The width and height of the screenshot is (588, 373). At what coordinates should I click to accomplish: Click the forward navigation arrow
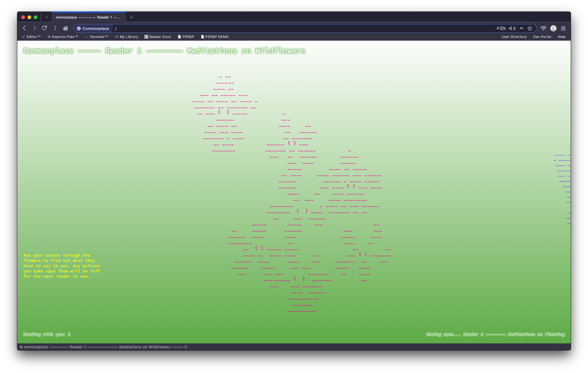click(x=35, y=28)
